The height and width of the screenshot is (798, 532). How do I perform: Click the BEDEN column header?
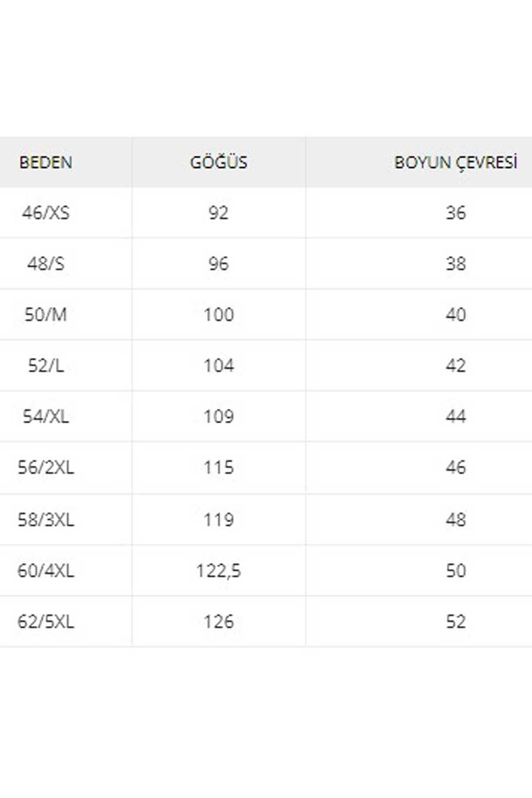[46, 162]
